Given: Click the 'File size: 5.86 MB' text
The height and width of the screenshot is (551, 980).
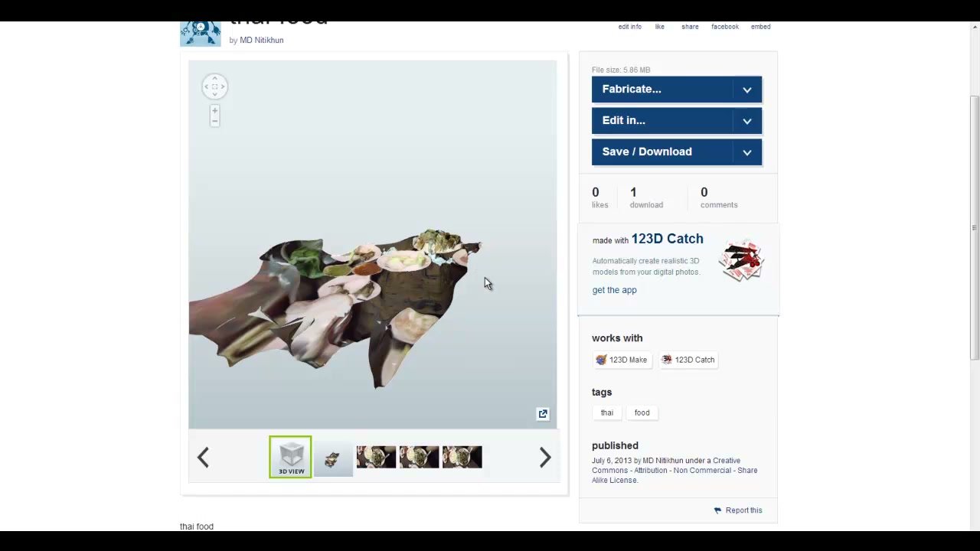Looking at the screenshot, I should point(621,70).
